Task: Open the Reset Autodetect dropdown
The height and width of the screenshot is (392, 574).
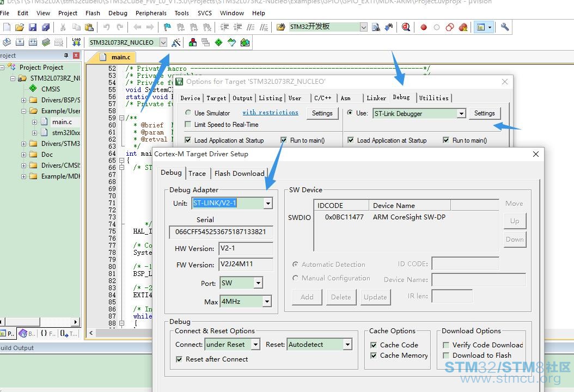Action: tap(347, 345)
